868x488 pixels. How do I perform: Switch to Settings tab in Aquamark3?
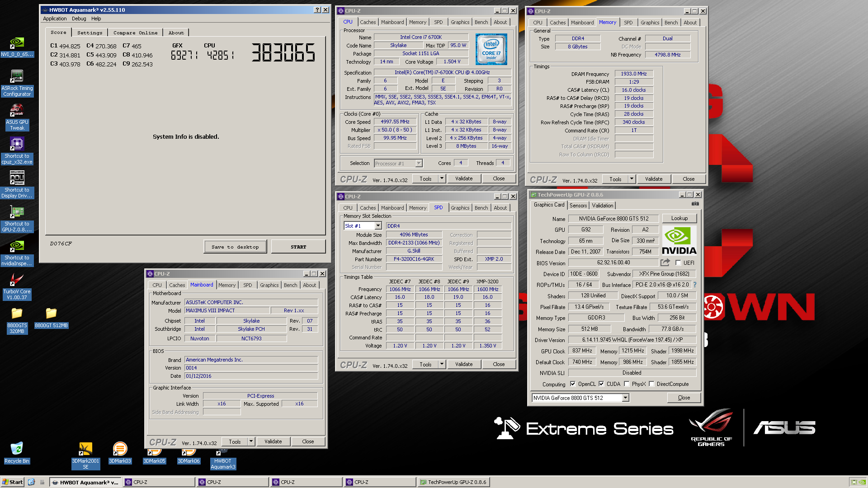(90, 33)
